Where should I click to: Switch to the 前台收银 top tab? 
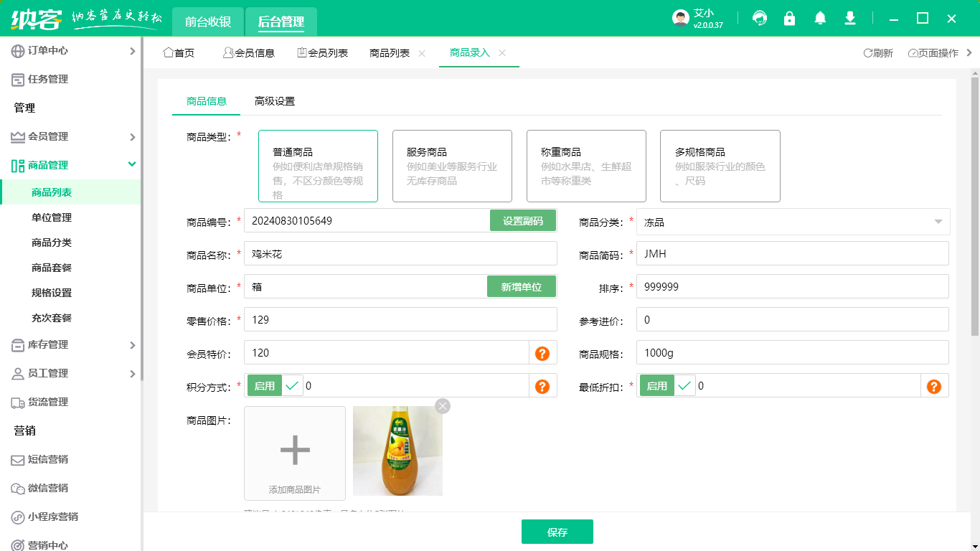click(208, 22)
